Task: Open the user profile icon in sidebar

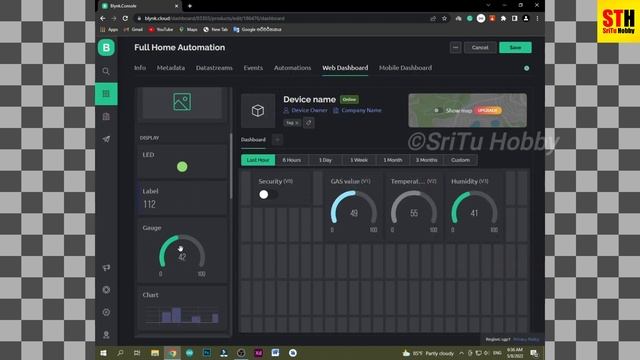Action: point(106,335)
